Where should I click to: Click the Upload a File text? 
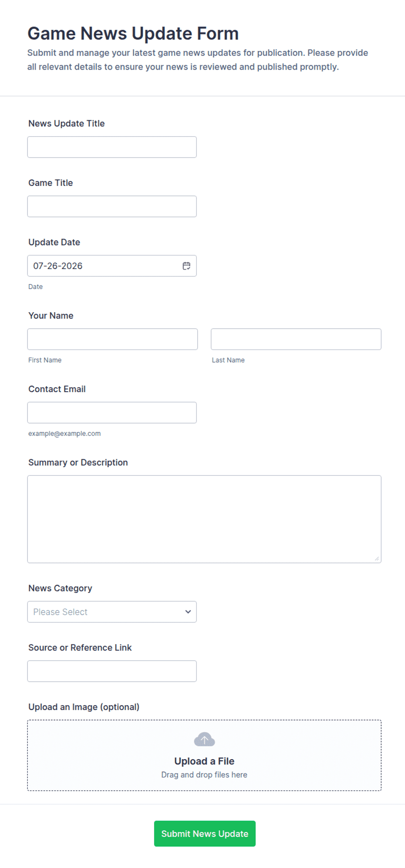(204, 761)
